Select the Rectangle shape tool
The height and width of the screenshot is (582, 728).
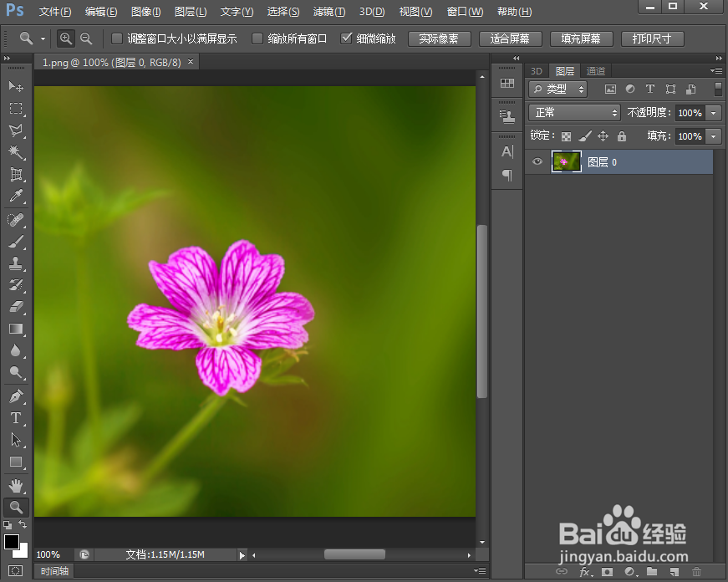pyautogui.click(x=16, y=462)
